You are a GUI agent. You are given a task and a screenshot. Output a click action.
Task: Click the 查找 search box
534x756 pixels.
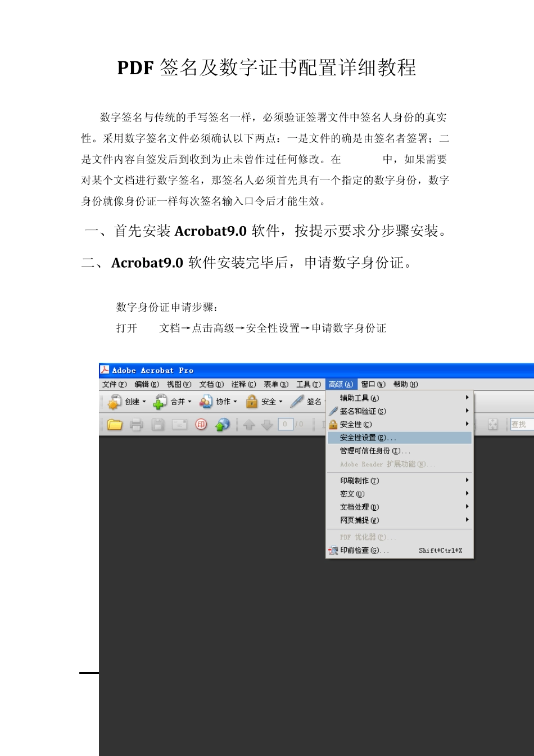click(522, 425)
